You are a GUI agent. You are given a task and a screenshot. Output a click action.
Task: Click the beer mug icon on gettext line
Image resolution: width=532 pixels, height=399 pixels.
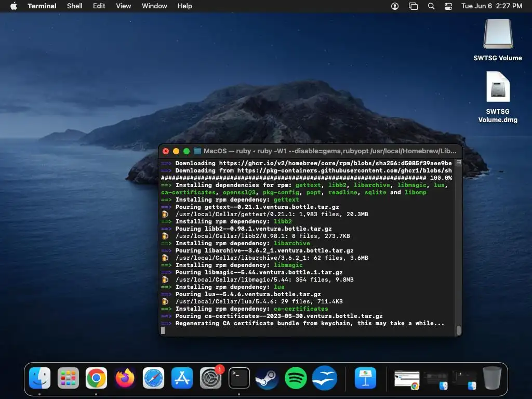click(165, 214)
